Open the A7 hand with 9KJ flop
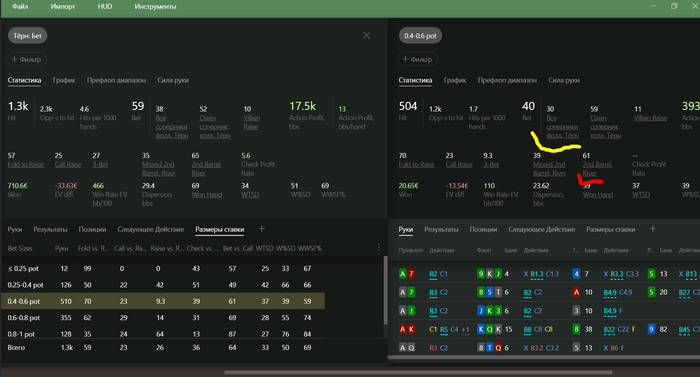This screenshot has height=377, width=700. pos(548,274)
